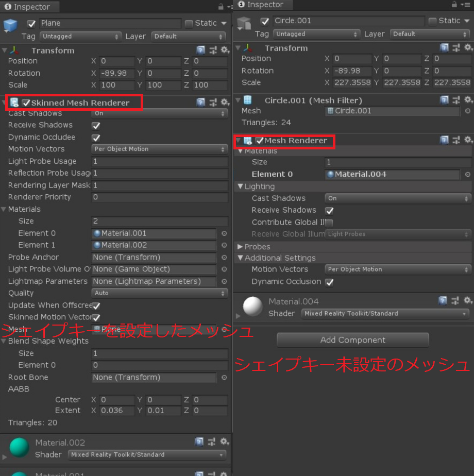Open help for Mesh Renderer component
The image size is (474, 476).
(x=444, y=140)
